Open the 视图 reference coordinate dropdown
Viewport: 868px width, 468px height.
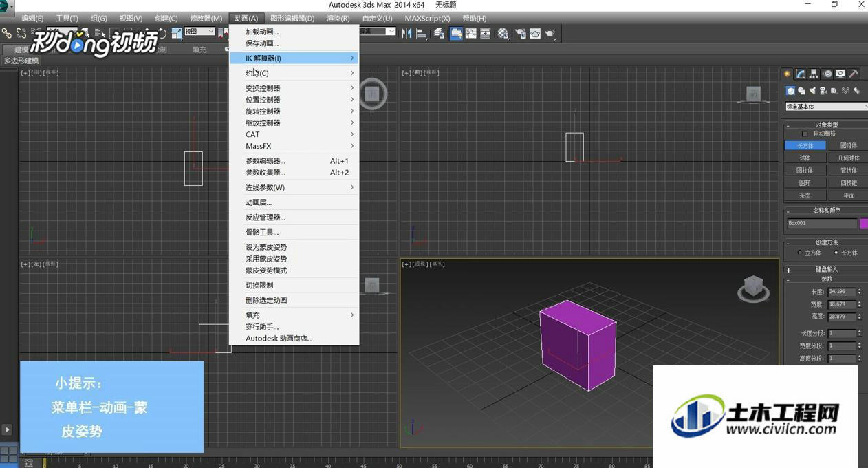pyautogui.click(x=199, y=32)
